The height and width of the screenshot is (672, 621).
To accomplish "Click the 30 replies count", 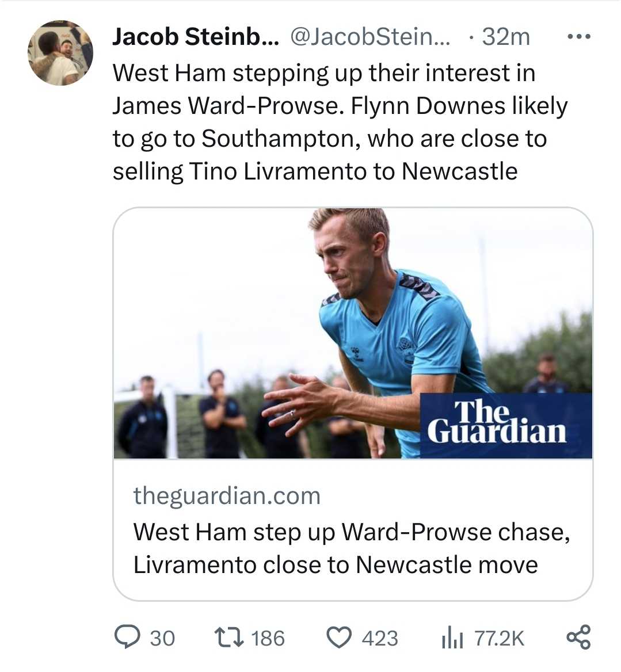I will click(x=162, y=638).
